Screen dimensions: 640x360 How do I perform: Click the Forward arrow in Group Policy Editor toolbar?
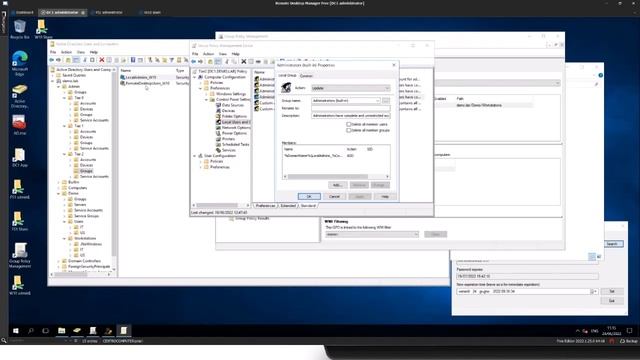tap(200, 62)
